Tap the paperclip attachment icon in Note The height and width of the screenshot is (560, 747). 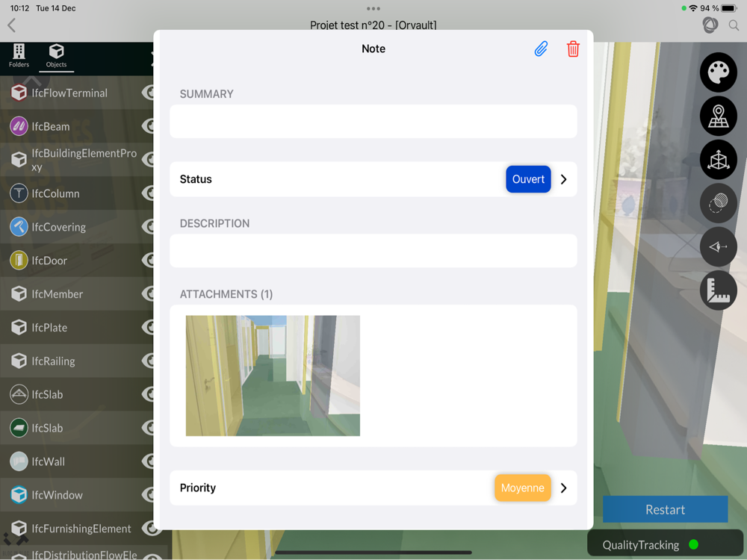point(541,49)
